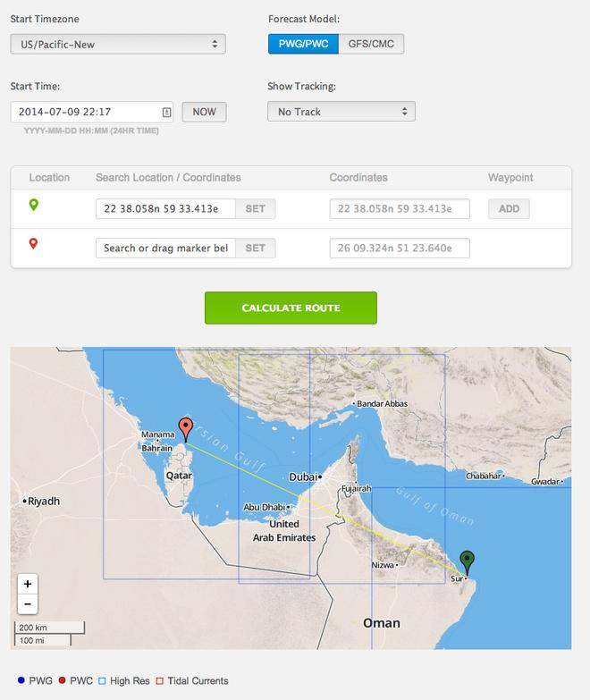Click the red destination pin near Bahrain

186,429
